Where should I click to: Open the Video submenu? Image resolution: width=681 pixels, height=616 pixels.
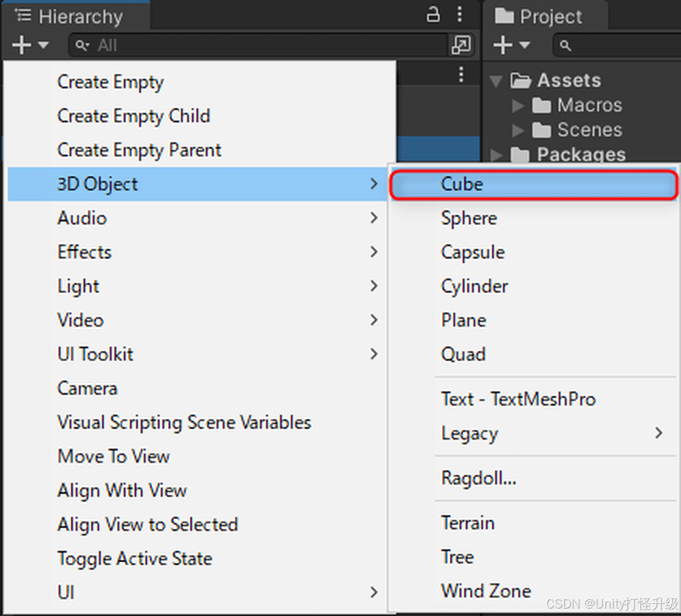click(x=197, y=321)
